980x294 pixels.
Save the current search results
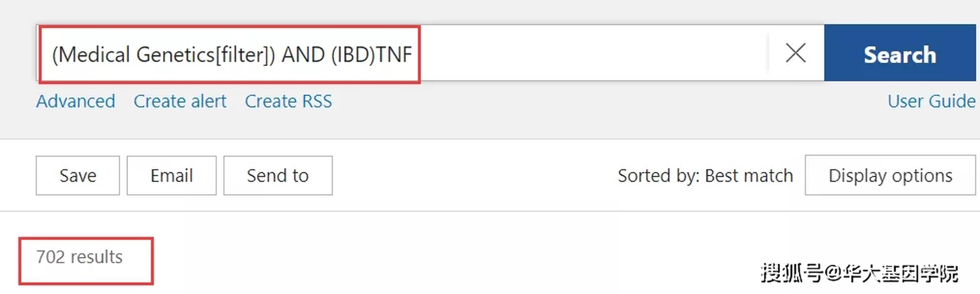click(x=78, y=175)
